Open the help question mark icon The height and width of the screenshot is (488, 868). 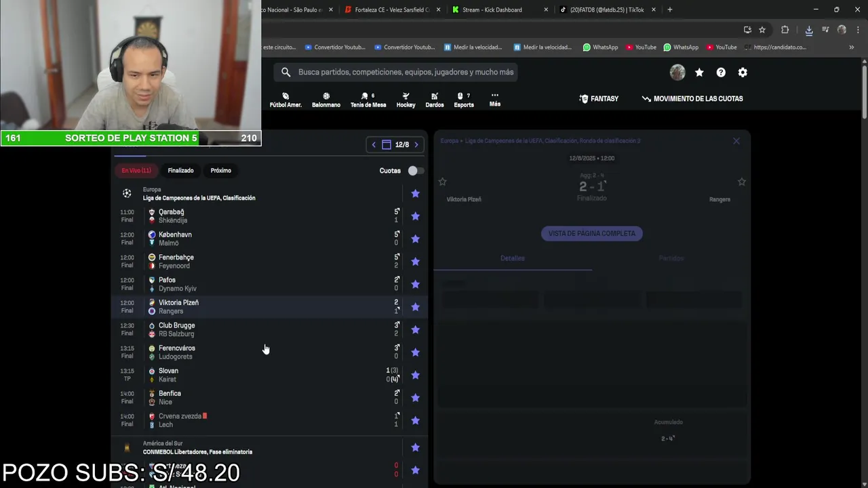pyautogui.click(x=721, y=73)
